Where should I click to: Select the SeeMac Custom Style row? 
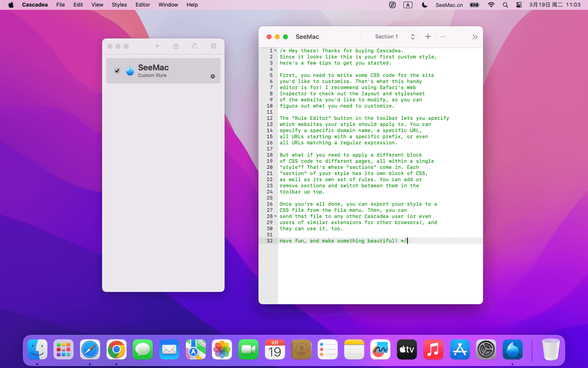click(x=163, y=71)
